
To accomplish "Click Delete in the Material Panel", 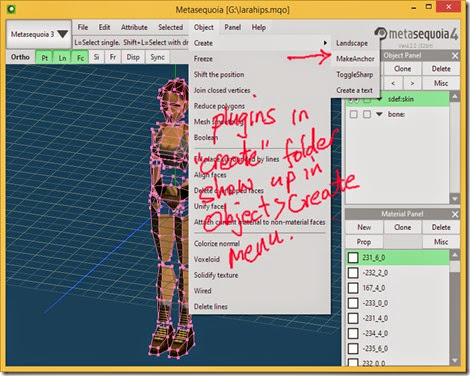I will 441,227.
